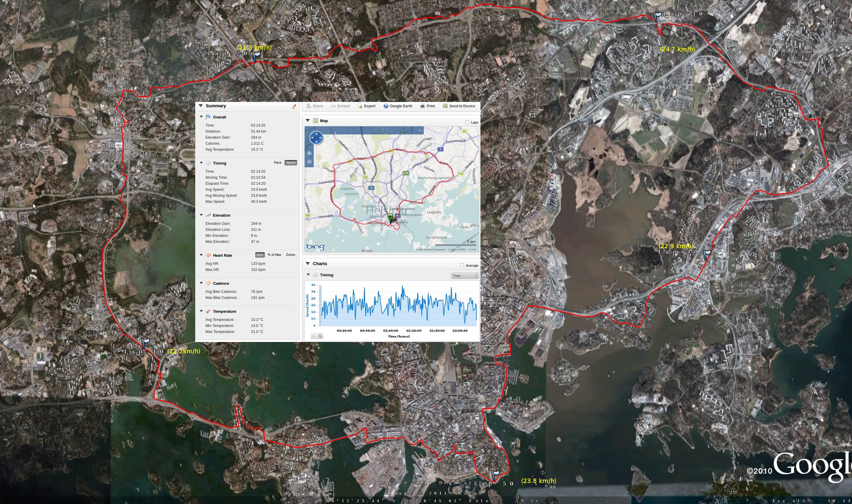This screenshot has width=852, height=504.
Task: Select bpm heart rate view
Action: (x=260, y=255)
